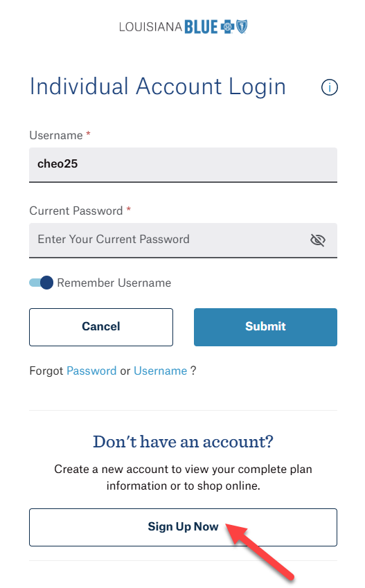The width and height of the screenshot is (365, 588).
Task: Click the Individual Account Login heading
Action: (x=157, y=87)
